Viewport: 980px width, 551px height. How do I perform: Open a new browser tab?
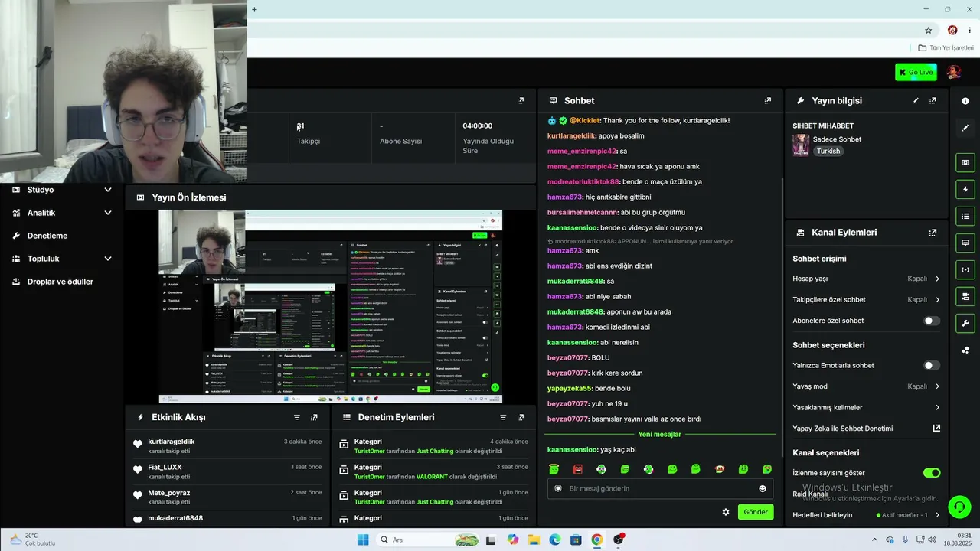pyautogui.click(x=254, y=9)
